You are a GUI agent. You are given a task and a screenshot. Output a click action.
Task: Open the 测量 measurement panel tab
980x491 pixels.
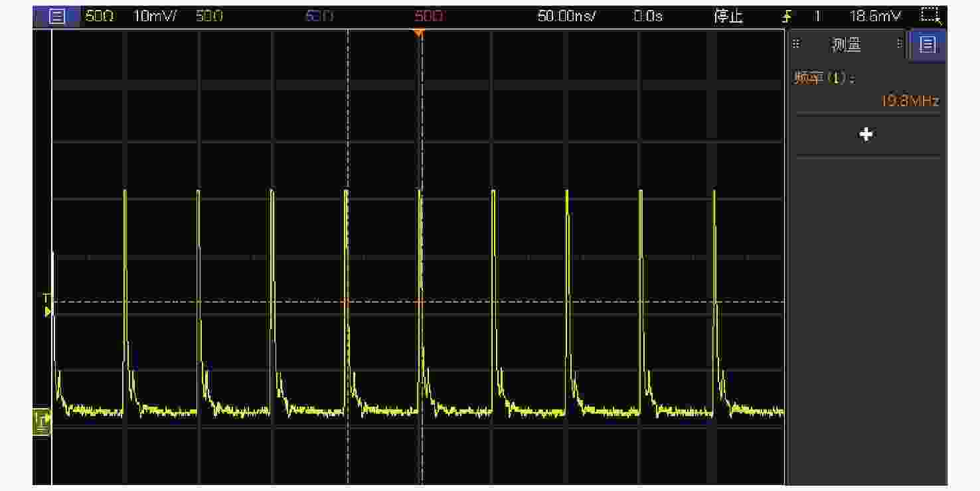coord(846,45)
